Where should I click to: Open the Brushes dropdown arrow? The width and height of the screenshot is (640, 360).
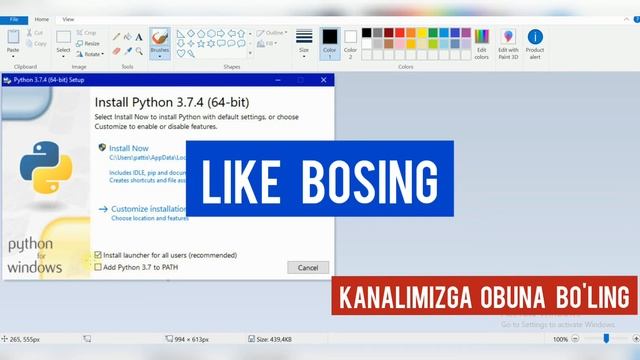tap(160, 57)
